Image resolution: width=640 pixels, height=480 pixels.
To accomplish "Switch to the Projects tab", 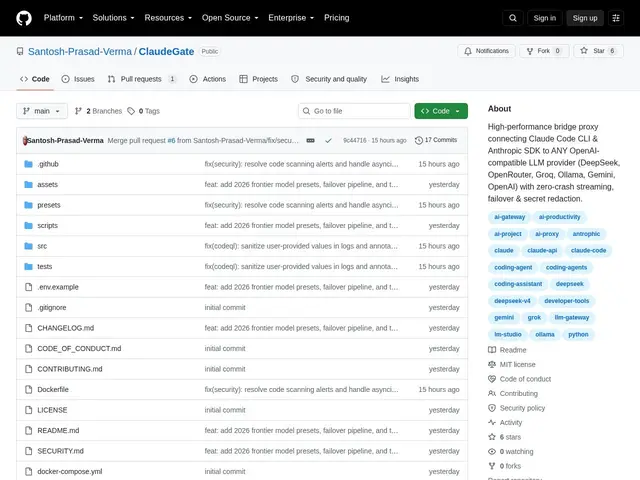I will click(x=258, y=79).
